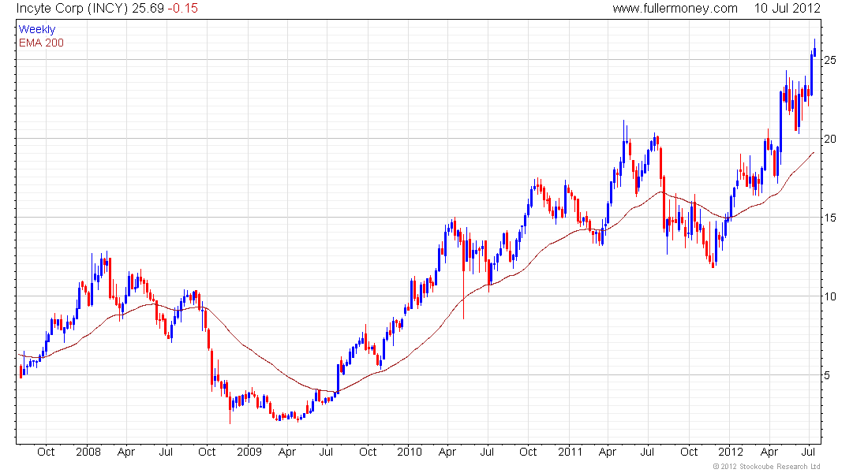Click the '© 2012 Stockcube Research Ltd' notice
868x473 pixels.
(x=767, y=467)
